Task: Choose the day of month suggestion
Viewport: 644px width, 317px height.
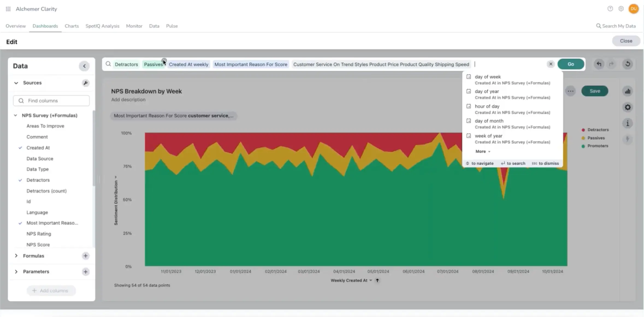Action: coord(512,124)
